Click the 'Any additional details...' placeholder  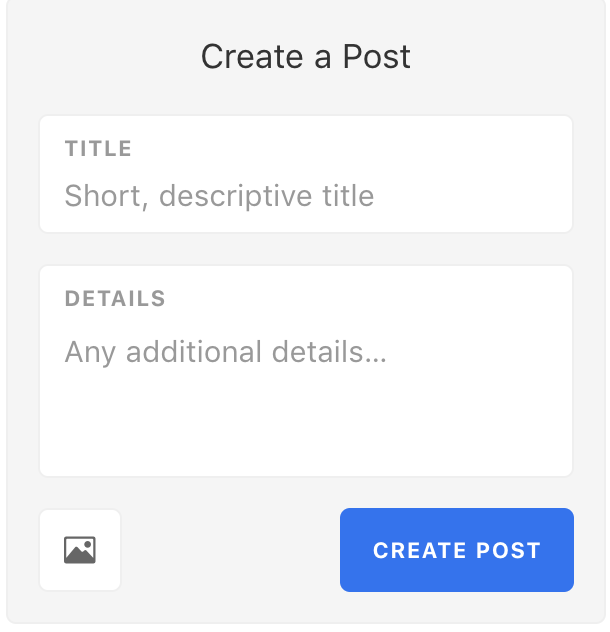pos(225,352)
